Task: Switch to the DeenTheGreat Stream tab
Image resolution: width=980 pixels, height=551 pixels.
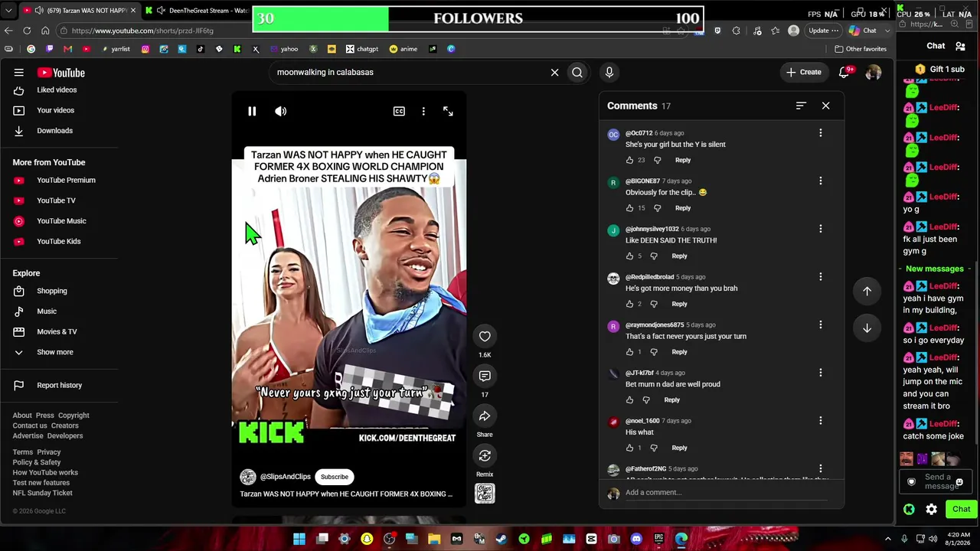Action: point(198,11)
